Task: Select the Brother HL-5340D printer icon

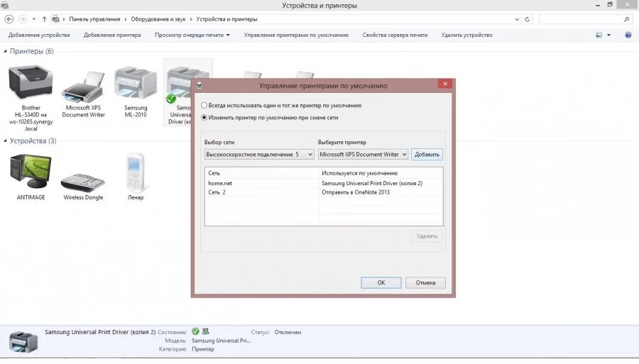Action: 31,83
